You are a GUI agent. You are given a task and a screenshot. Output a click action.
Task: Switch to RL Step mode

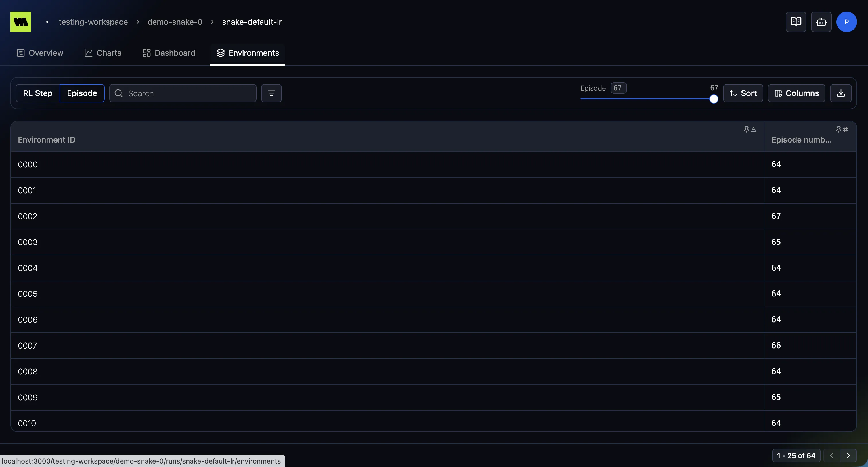pos(38,93)
